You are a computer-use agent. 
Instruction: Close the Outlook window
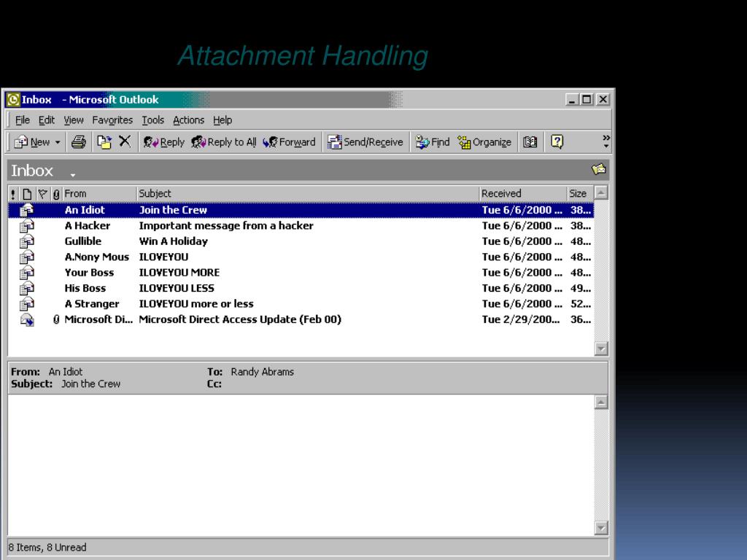(x=603, y=99)
